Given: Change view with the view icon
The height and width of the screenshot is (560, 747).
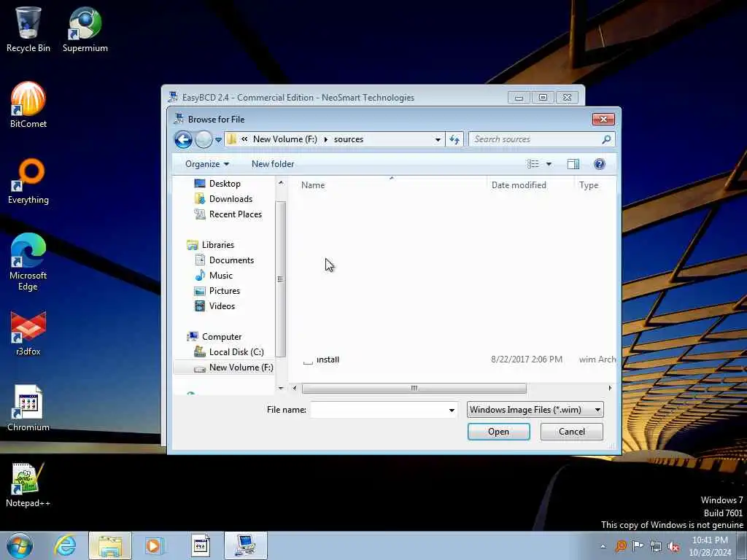Looking at the screenshot, I should pyautogui.click(x=533, y=164).
